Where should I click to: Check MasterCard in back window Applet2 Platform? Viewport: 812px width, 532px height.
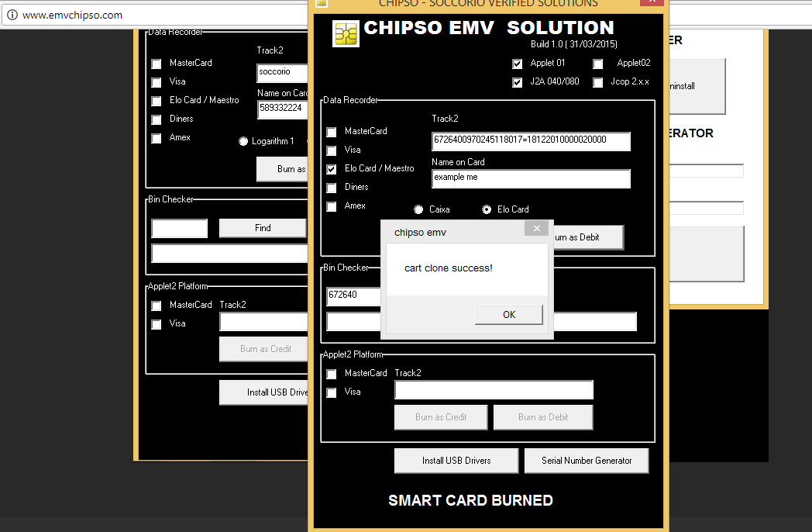tap(157, 306)
